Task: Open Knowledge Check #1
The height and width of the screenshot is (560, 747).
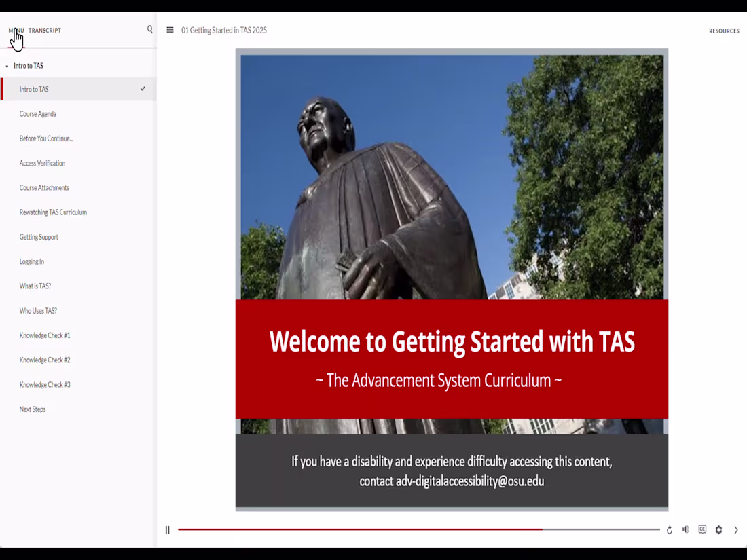Action: 45,335
